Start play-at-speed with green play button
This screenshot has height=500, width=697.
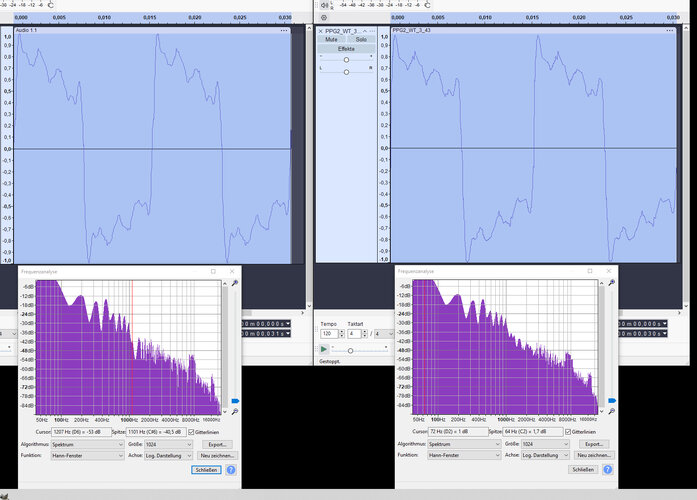click(324, 349)
